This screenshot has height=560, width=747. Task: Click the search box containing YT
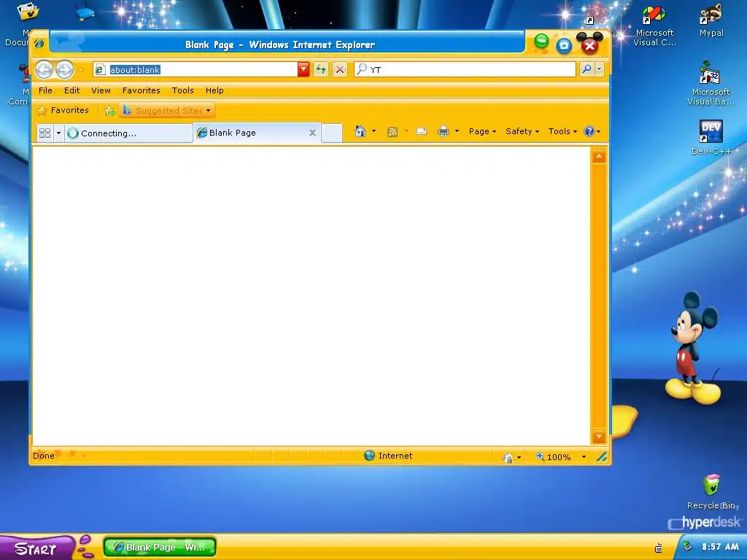465,69
